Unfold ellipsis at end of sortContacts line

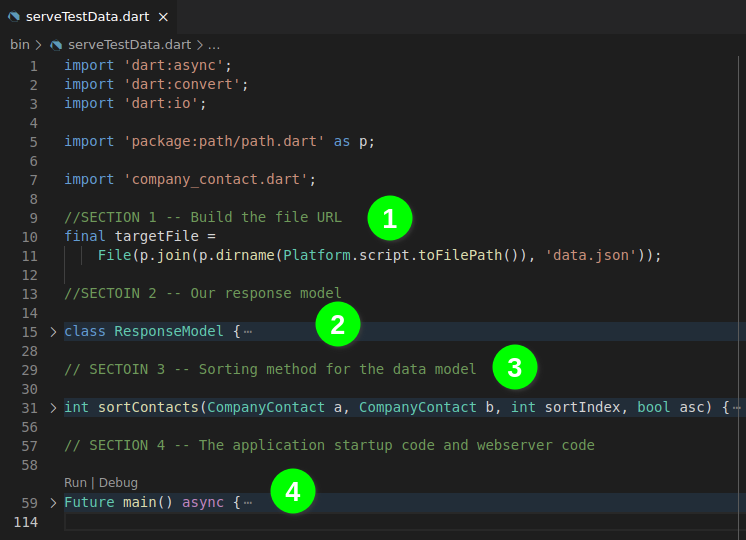point(736,408)
